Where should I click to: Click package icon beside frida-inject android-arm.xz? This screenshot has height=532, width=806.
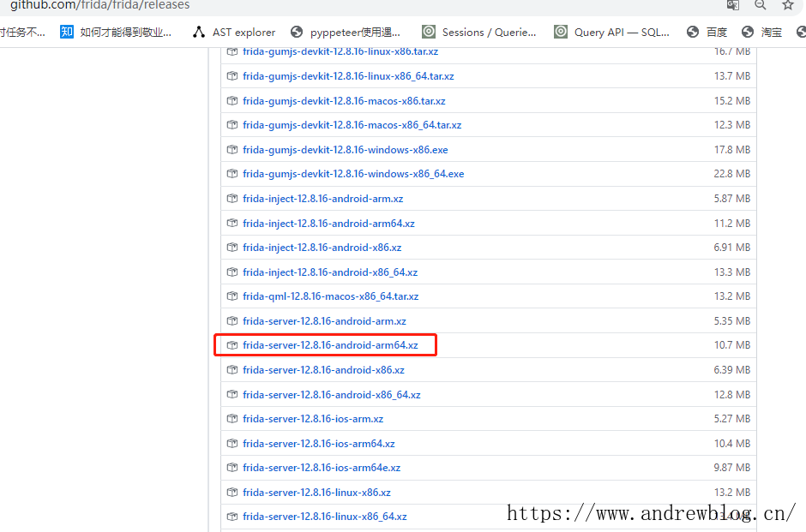232,198
